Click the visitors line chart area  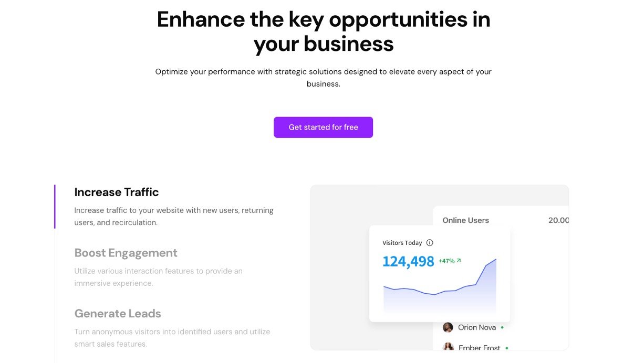tap(440, 294)
